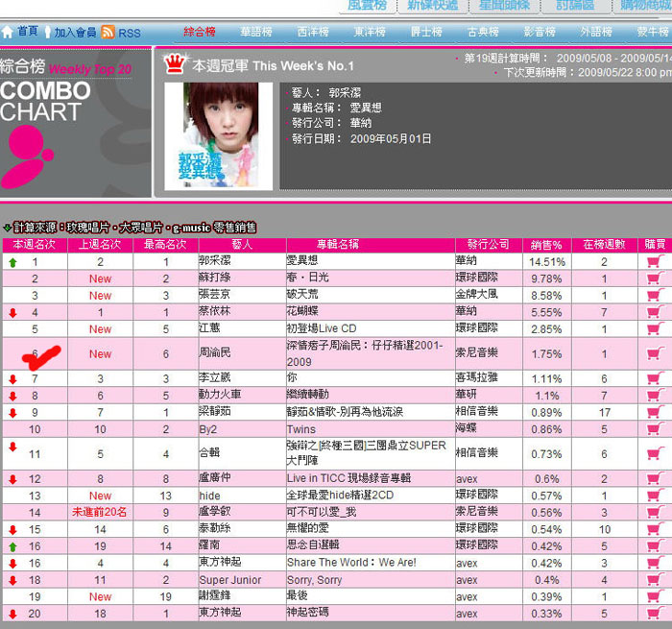Add hide 全球最愛hide精選2CD to cart
This screenshot has height=629, width=672.
click(655, 496)
